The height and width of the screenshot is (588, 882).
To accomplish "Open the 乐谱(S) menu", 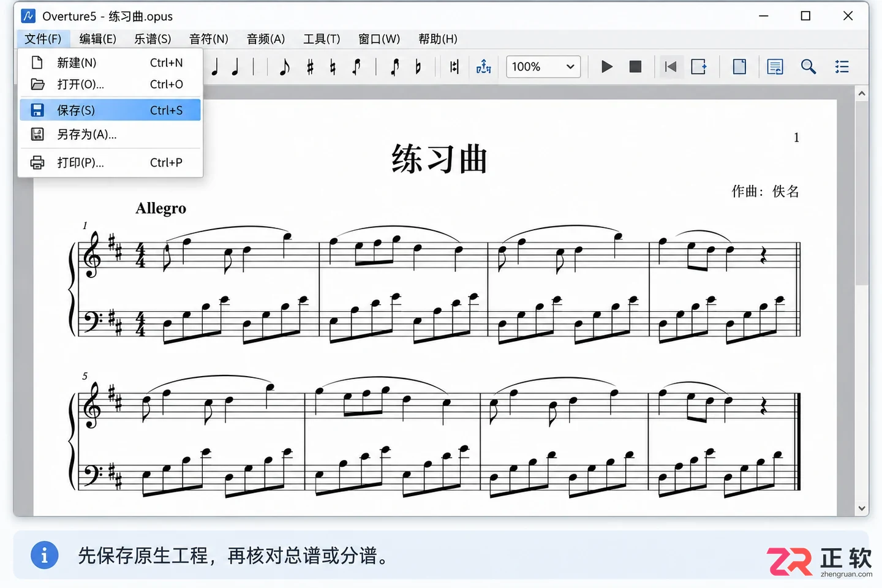I will (153, 39).
